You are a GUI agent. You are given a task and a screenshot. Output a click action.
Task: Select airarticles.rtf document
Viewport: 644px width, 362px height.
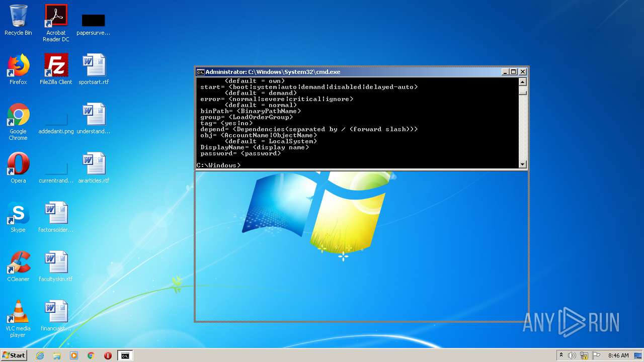94,168
